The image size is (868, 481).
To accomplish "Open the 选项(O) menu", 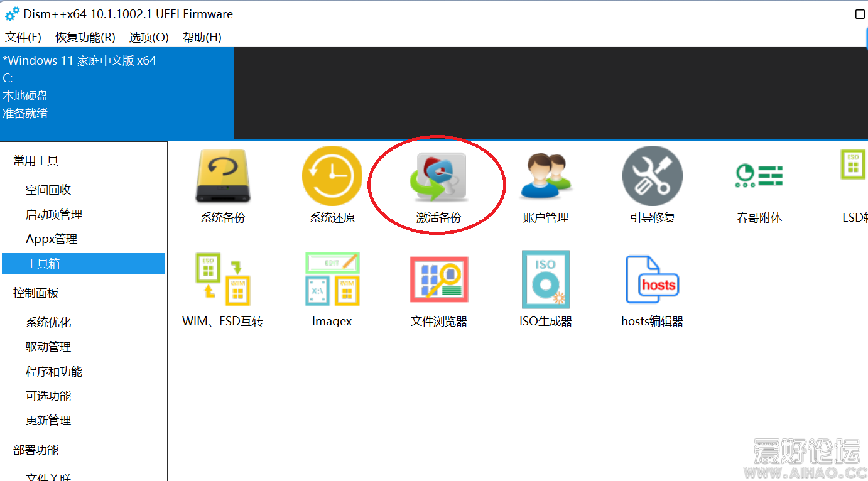I will 149,37.
